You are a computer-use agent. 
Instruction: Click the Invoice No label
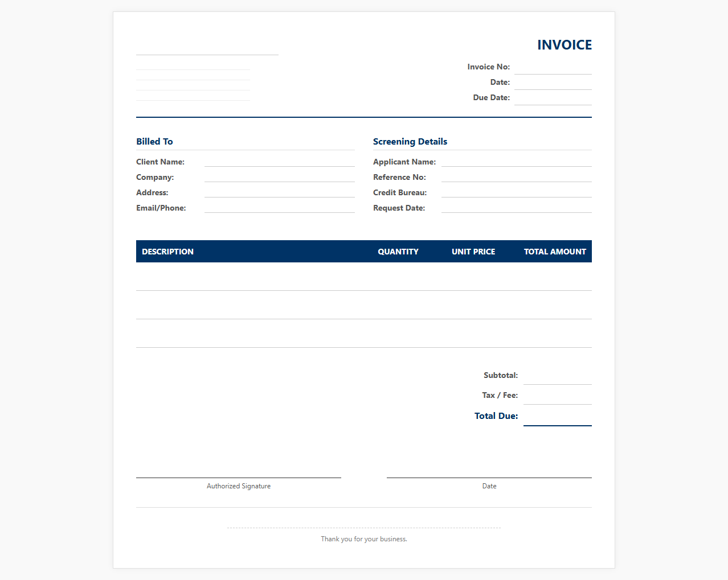pos(489,67)
